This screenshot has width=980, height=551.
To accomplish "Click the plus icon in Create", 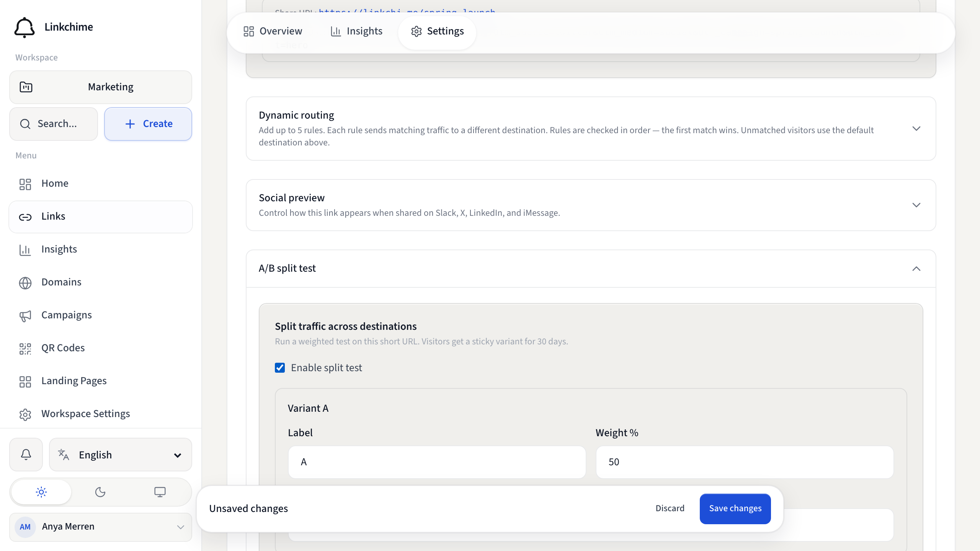I will pyautogui.click(x=130, y=124).
